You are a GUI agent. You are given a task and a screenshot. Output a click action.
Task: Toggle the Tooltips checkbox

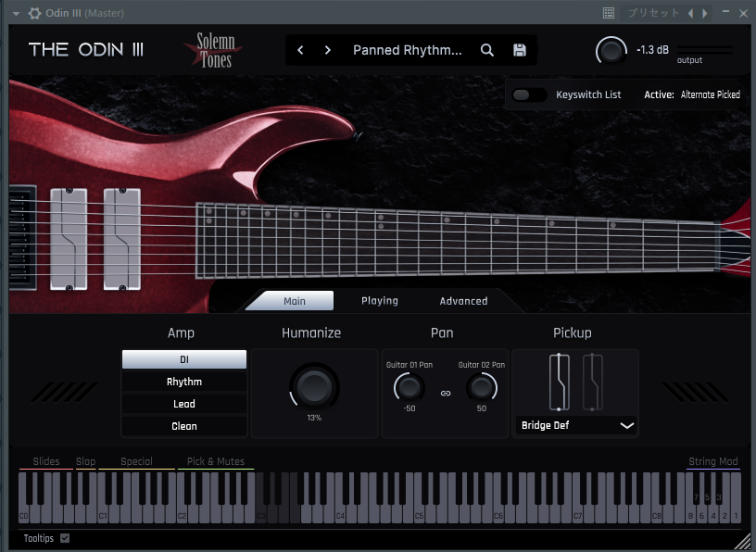[65, 538]
